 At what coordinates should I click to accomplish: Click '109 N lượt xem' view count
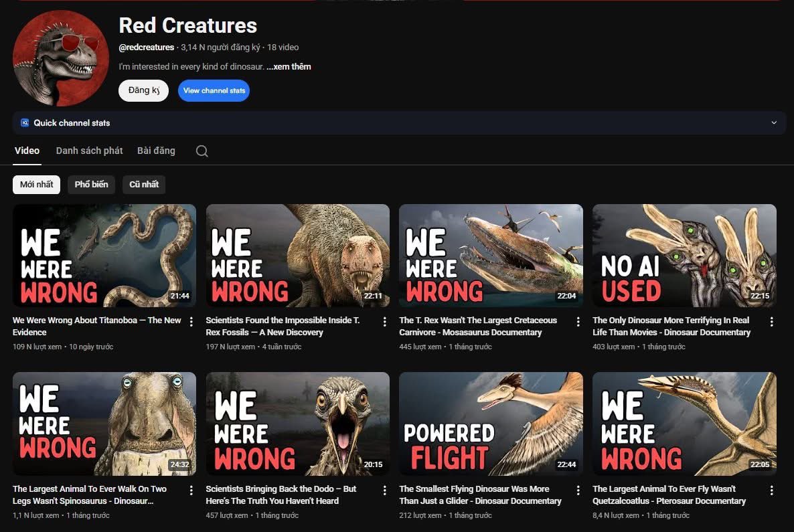37,347
